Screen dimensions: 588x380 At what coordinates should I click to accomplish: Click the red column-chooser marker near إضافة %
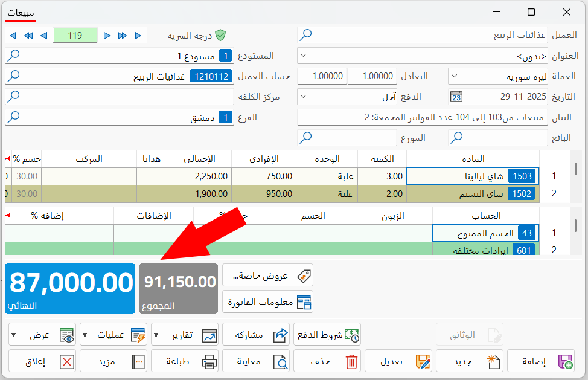coord(8,215)
